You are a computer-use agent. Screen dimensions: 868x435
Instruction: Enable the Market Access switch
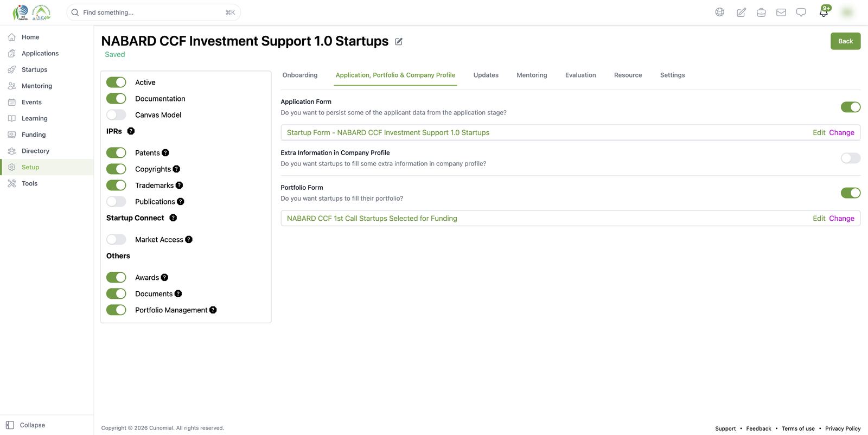116,240
